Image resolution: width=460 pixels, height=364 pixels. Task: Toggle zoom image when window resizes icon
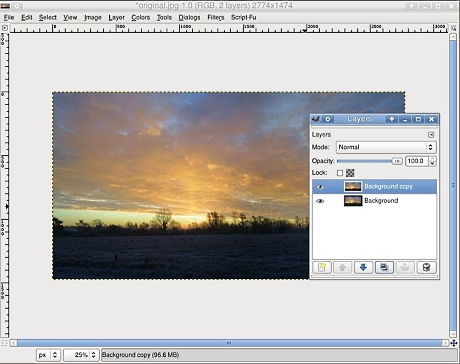tap(453, 28)
